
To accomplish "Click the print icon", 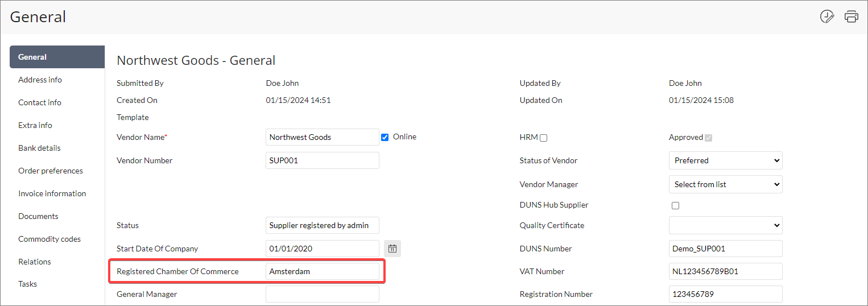I will 852,16.
